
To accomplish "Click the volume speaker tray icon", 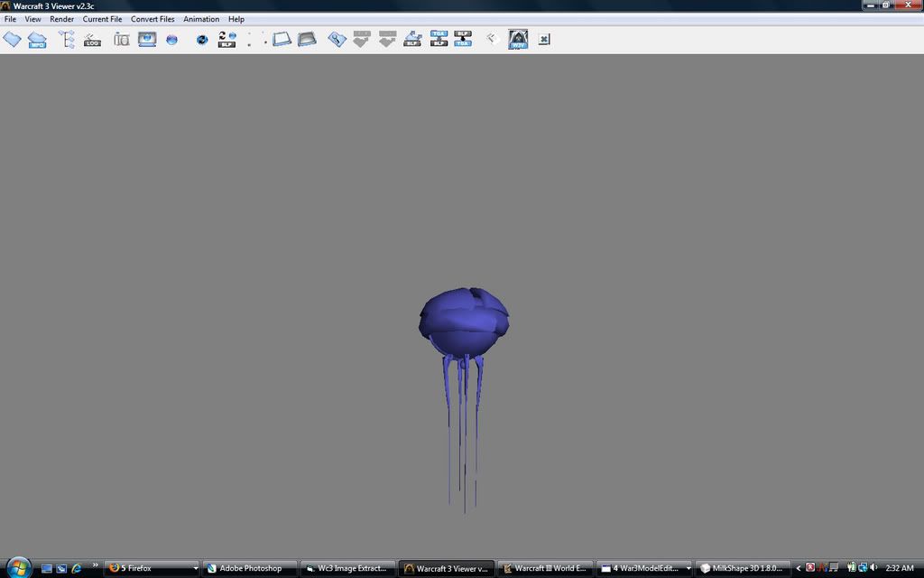I will [873, 568].
